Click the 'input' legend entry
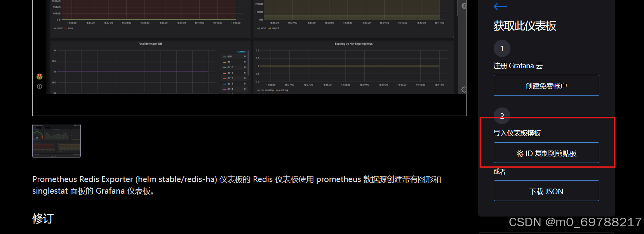The image size is (644, 234). point(262,28)
